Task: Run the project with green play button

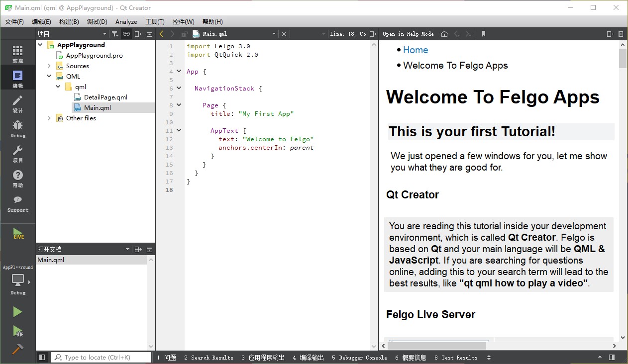Action: click(x=17, y=312)
